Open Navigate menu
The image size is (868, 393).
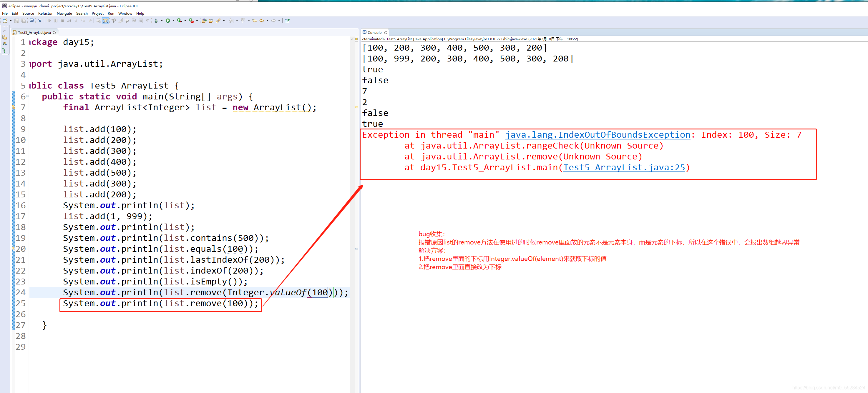click(x=64, y=14)
